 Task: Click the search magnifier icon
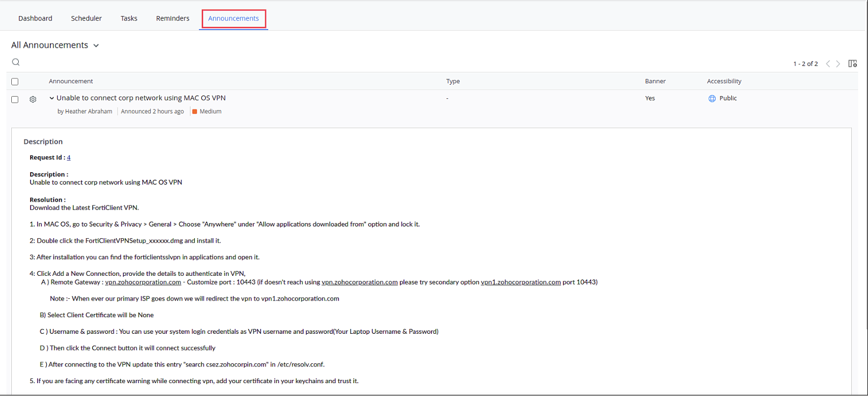click(x=16, y=62)
